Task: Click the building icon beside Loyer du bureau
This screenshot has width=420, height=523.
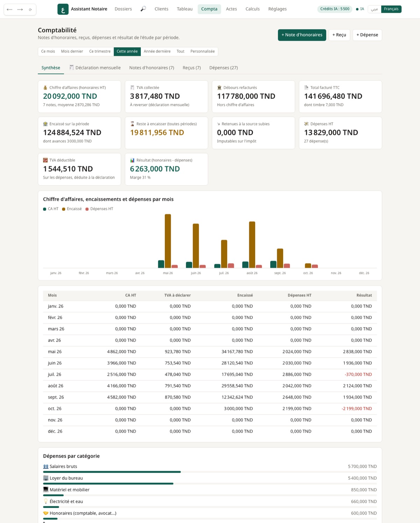Action: (x=46, y=478)
